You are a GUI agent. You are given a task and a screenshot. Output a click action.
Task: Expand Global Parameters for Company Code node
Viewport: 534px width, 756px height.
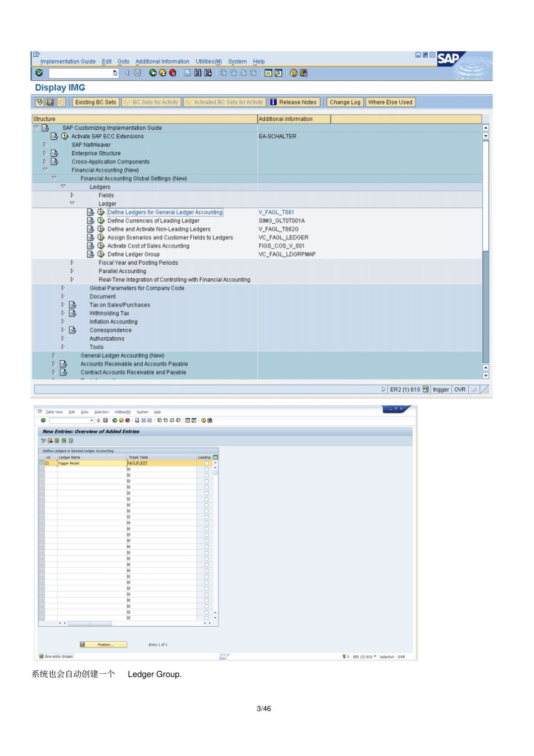pos(63,288)
